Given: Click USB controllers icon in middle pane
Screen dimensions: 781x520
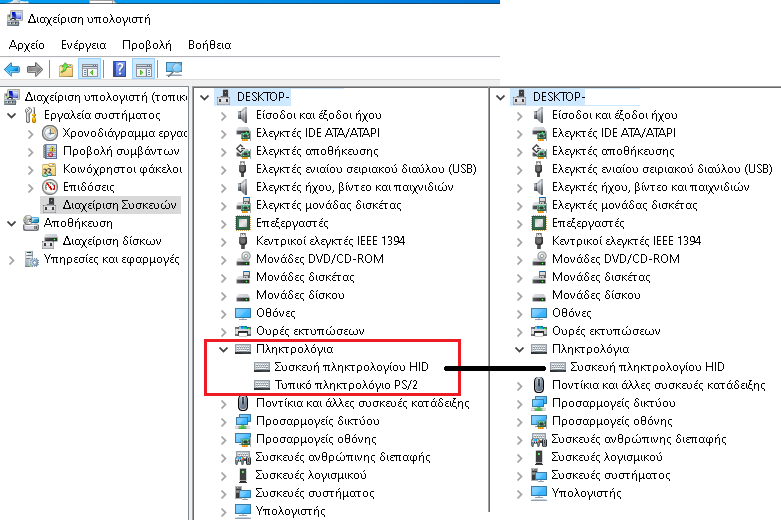Looking at the screenshot, I should (x=243, y=169).
